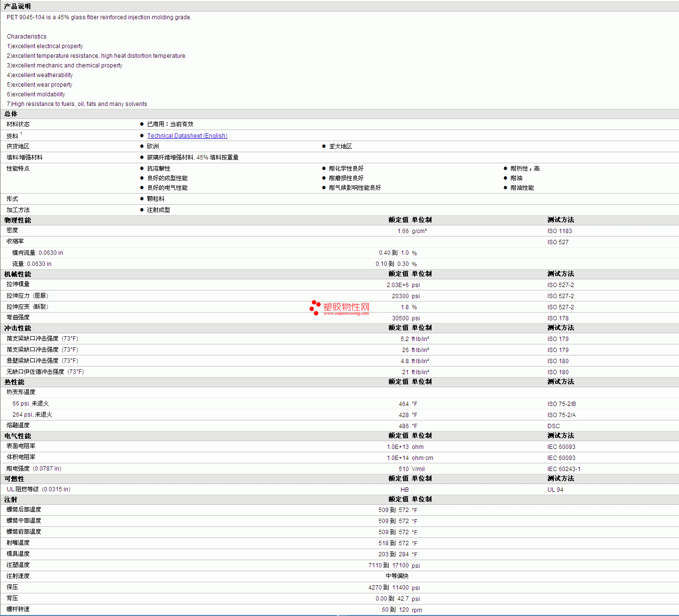Viewport: 679px width, 616px height.
Task: Click the 物理性能 section heading
Action: (x=18, y=220)
